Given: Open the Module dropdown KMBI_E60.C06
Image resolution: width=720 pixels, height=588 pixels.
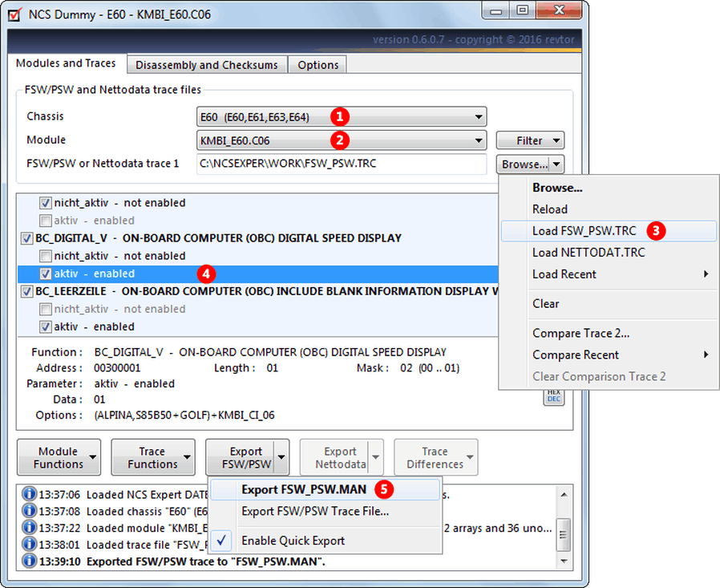Looking at the screenshot, I should [341, 140].
